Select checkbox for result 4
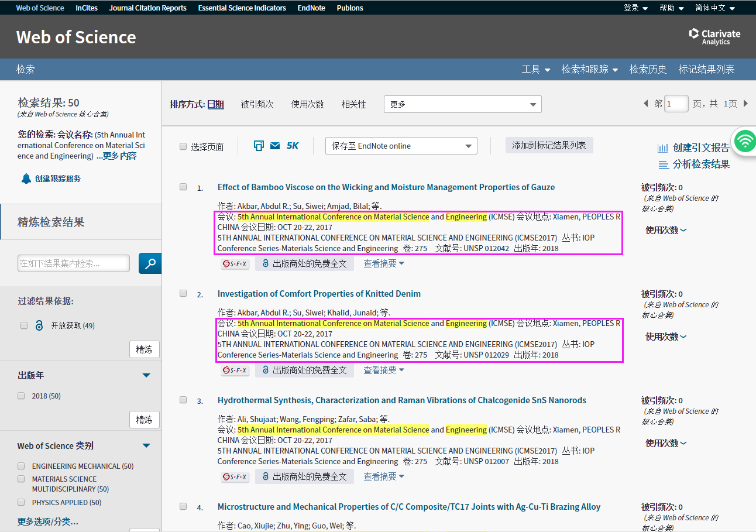The width and height of the screenshot is (756, 532). (x=183, y=506)
